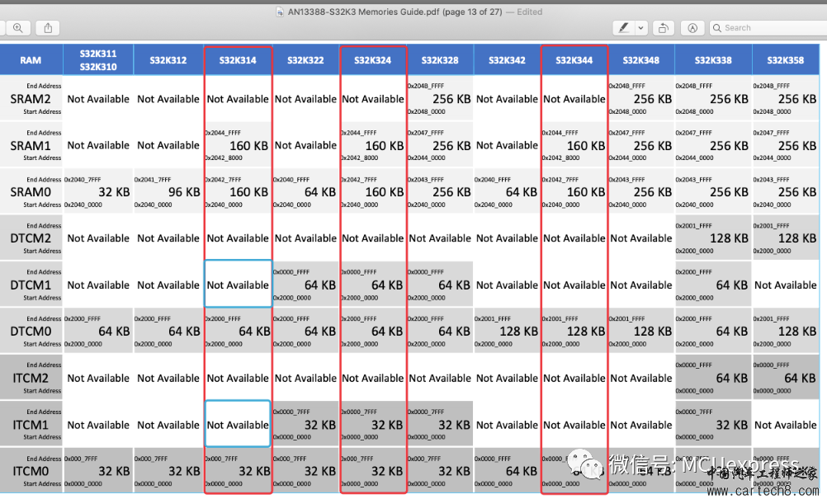Click the Search field in the toolbar
This screenshot has height=504, width=827.
(x=768, y=28)
